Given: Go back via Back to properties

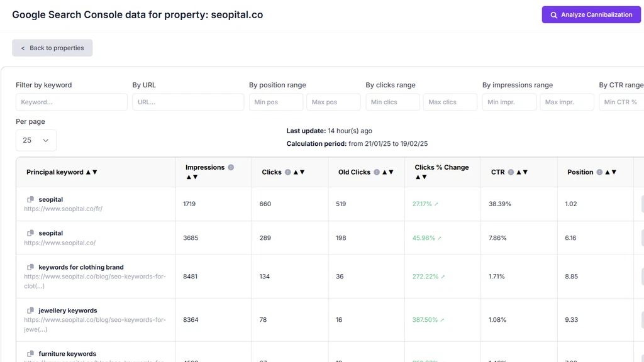Looking at the screenshot, I should pos(52,47).
